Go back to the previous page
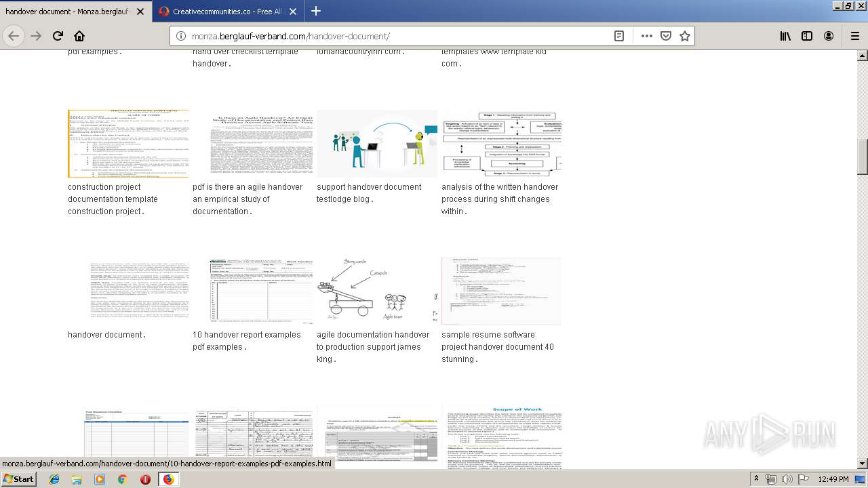Screen dimensions: 868x488 [x=14, y=36]
